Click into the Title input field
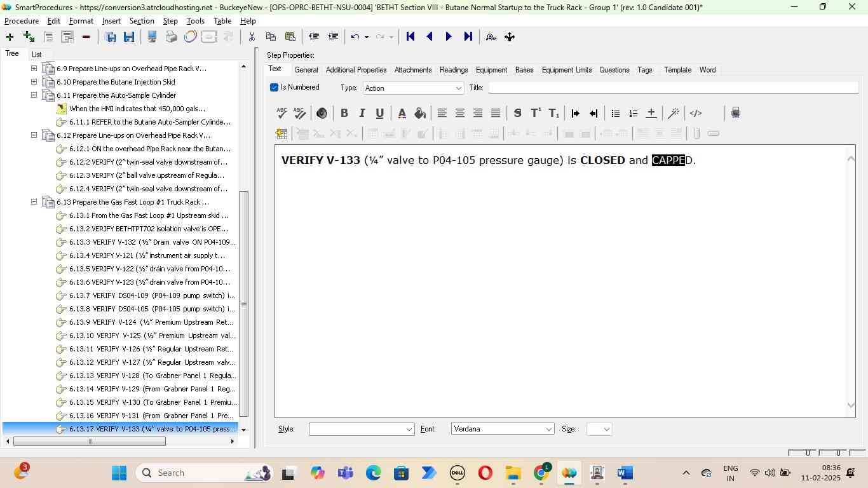This screenshot has height=488, width=868. (673, 88)
